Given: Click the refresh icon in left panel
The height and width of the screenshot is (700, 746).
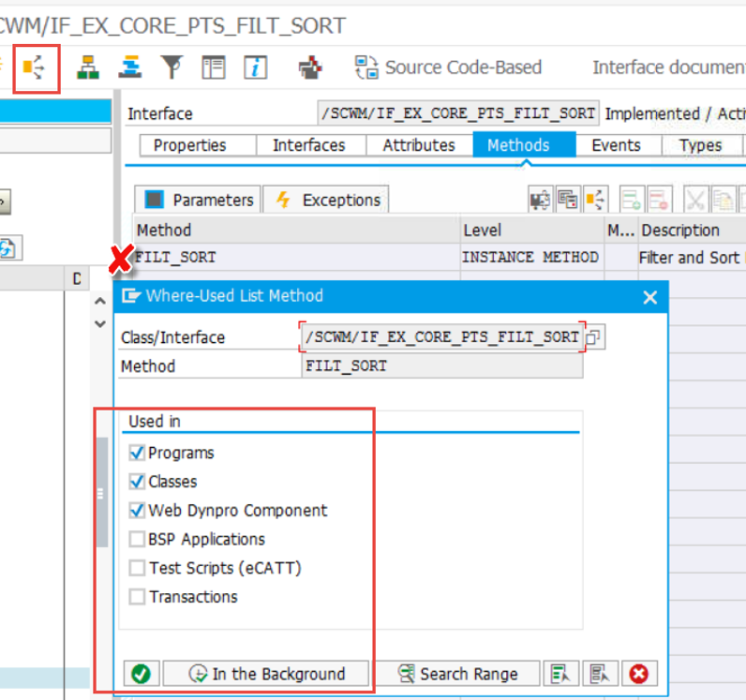Looking at the screenshot, I should click(x=8, y=248).
